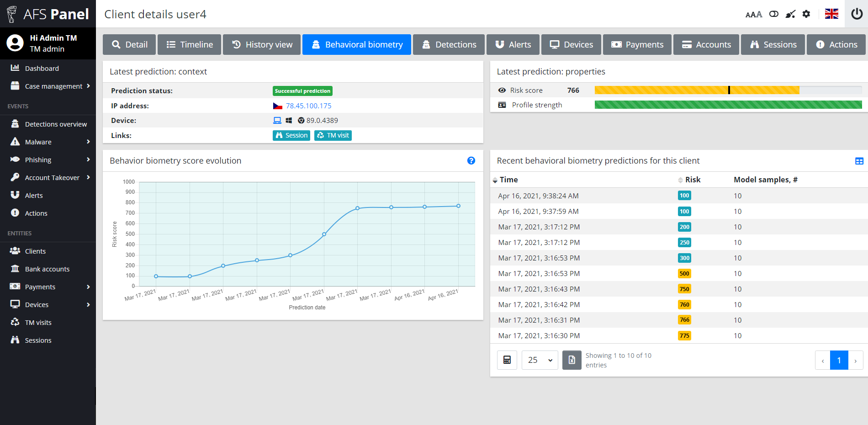Switch to the Behavioral biometry tab

[x=357, y=44]
